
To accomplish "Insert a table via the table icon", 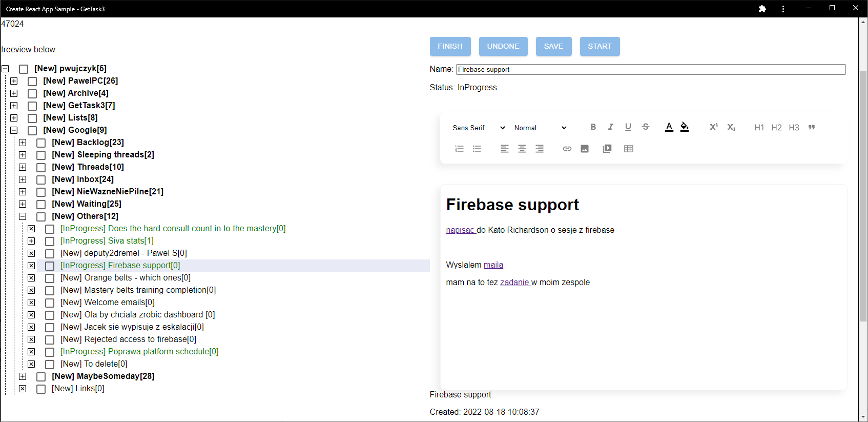I will tap(629, 149).
